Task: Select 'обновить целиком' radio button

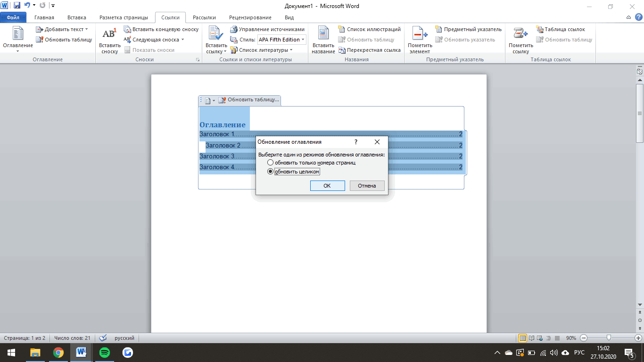Action: coord(270,172)
